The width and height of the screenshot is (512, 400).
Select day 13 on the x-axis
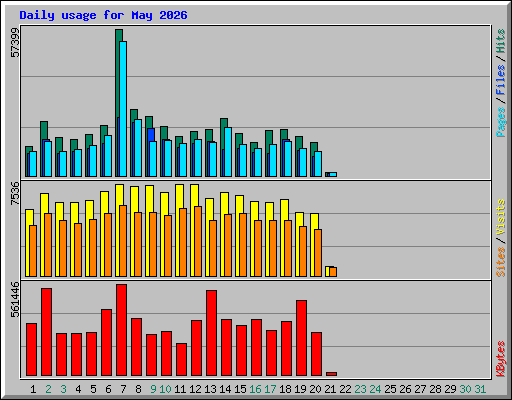[210, 389]
